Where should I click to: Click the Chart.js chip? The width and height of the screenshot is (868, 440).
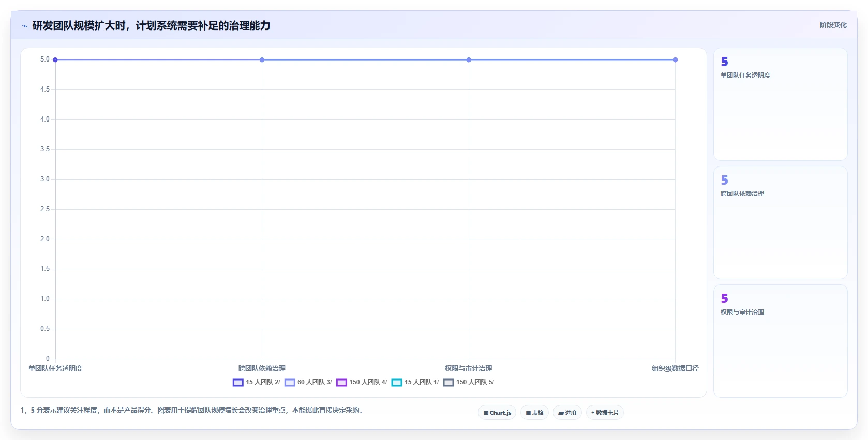[497, 413]
